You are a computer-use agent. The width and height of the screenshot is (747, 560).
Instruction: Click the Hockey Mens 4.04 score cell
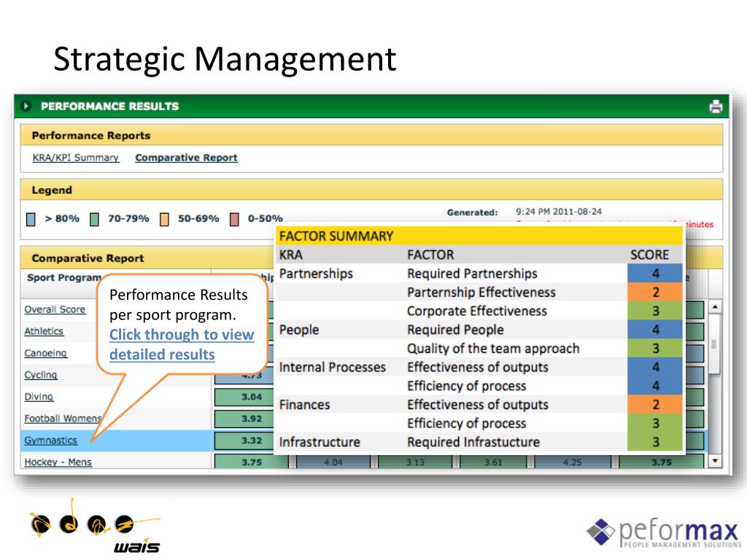[333, 462]
